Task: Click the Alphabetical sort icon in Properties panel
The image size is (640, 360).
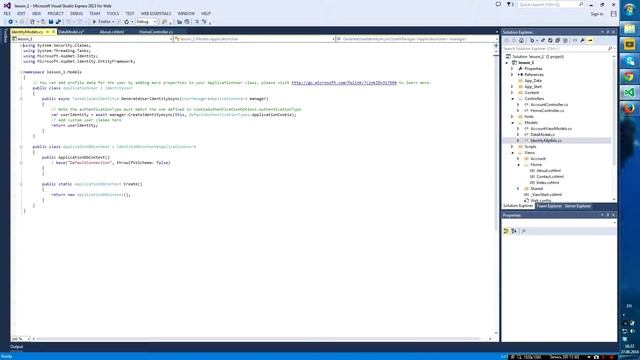Action: pos(514,231)
